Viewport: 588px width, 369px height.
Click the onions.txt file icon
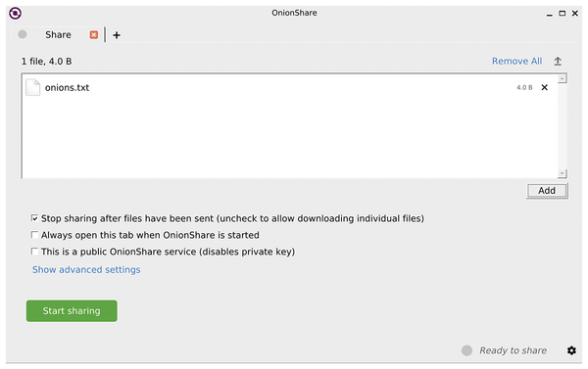click(x=33, y=87)
